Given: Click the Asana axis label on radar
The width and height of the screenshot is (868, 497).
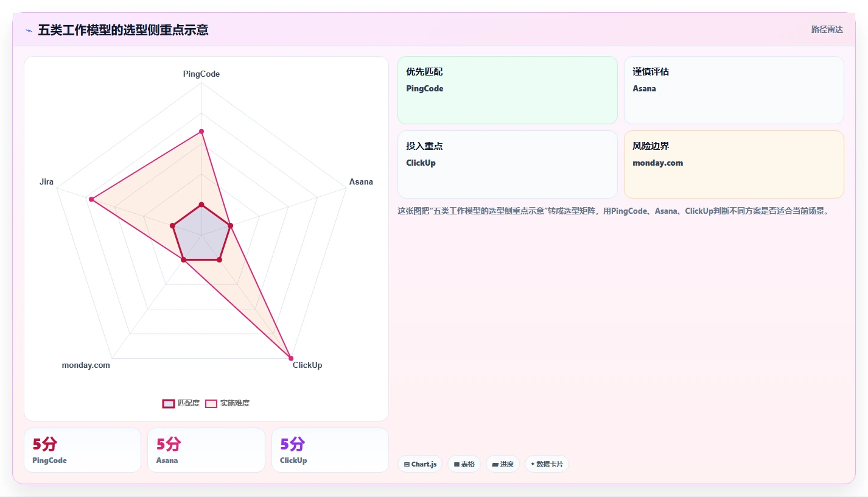Looking at the screenshot, I should tap(361, 182).
